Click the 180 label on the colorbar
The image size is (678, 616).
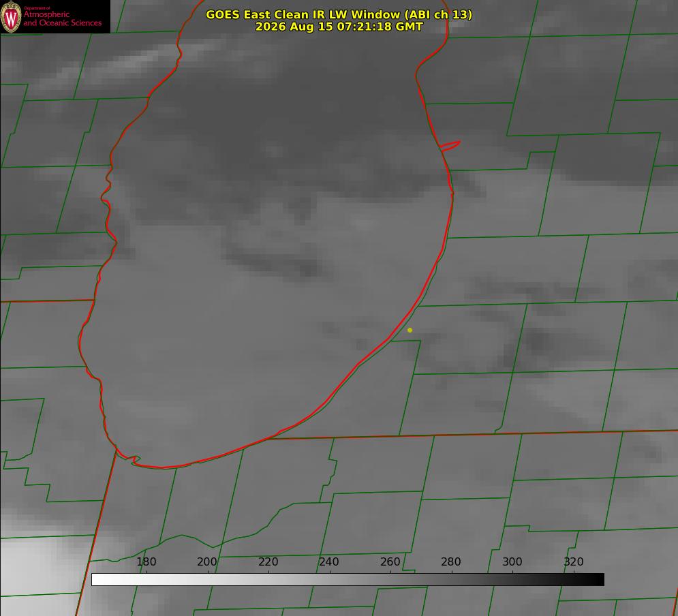[x=146, y=561]
